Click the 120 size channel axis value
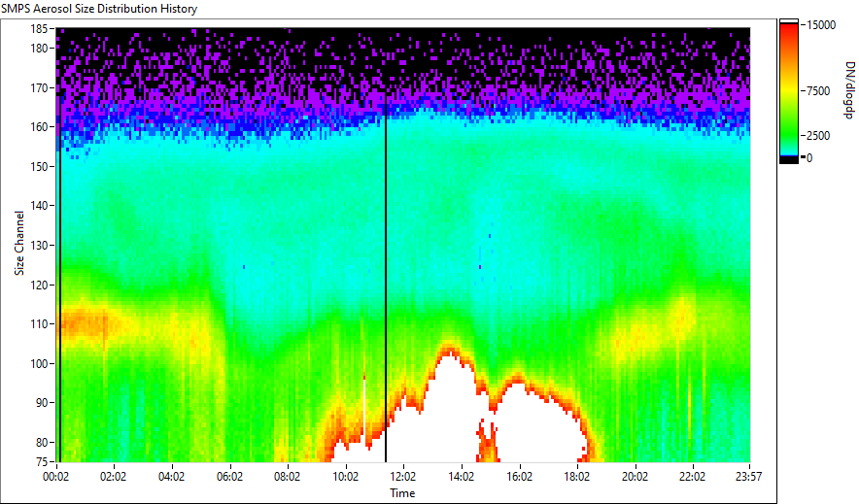Viewport: 859px width, 504px height. [40, 285]
